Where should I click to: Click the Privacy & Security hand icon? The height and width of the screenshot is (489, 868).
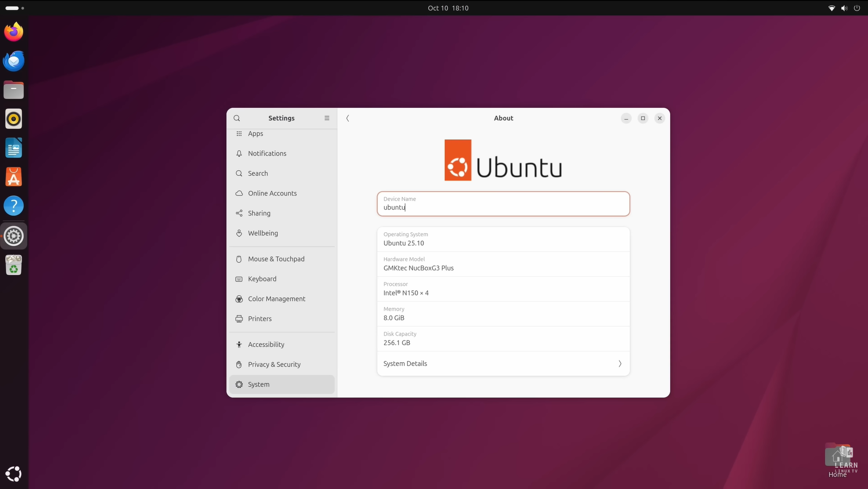click(239, 364)
